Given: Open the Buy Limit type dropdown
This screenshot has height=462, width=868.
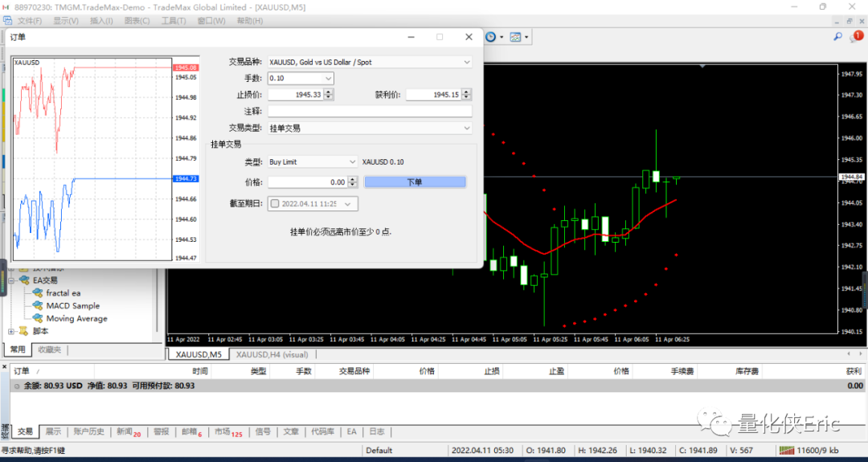Looking at the screenshot, I should click(312, 161).
